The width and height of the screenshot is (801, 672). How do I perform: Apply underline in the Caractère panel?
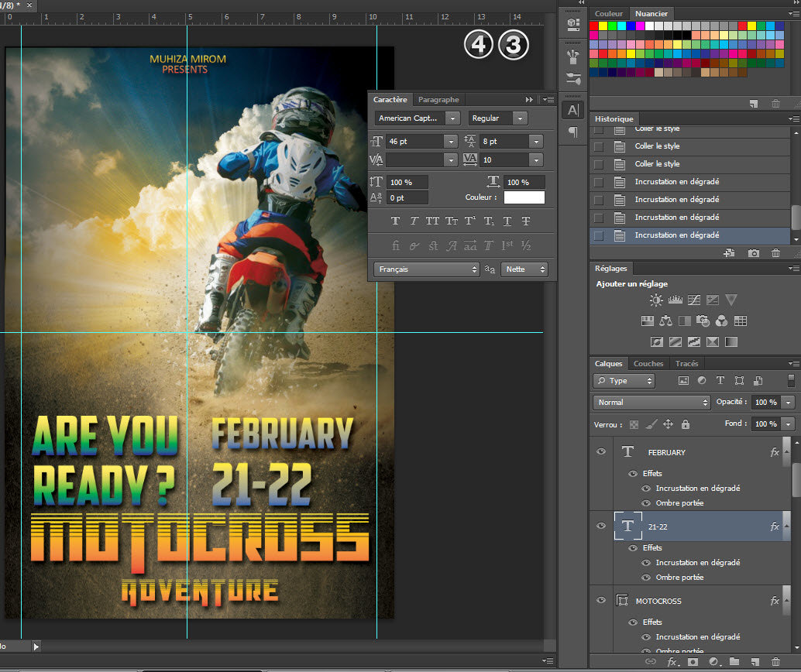coord(507,221)
